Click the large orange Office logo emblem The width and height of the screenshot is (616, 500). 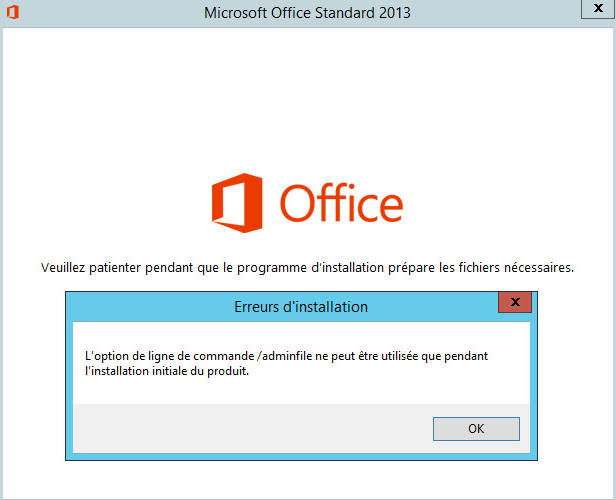point(237,203)
